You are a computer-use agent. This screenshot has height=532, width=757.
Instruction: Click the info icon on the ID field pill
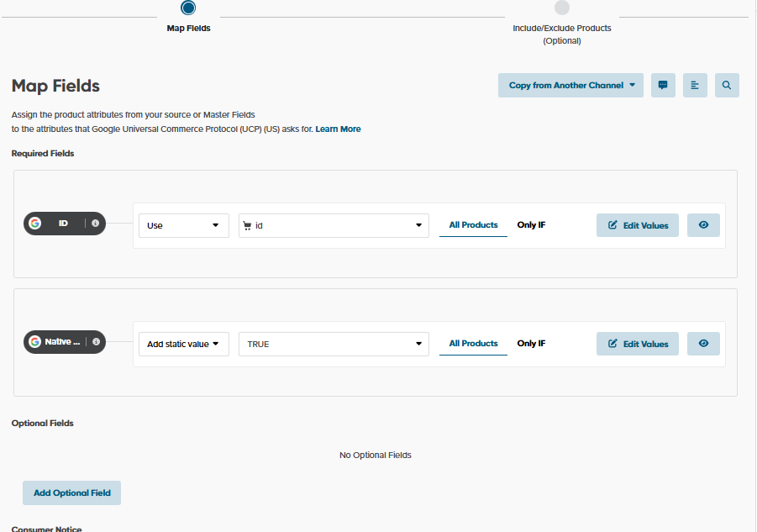coord(96,224)
